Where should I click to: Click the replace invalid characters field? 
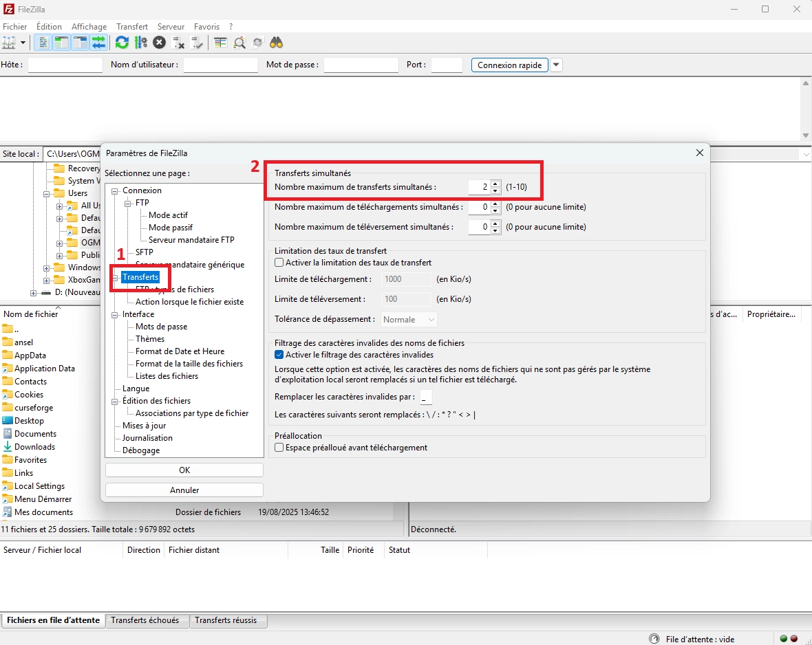pos(426,397)
